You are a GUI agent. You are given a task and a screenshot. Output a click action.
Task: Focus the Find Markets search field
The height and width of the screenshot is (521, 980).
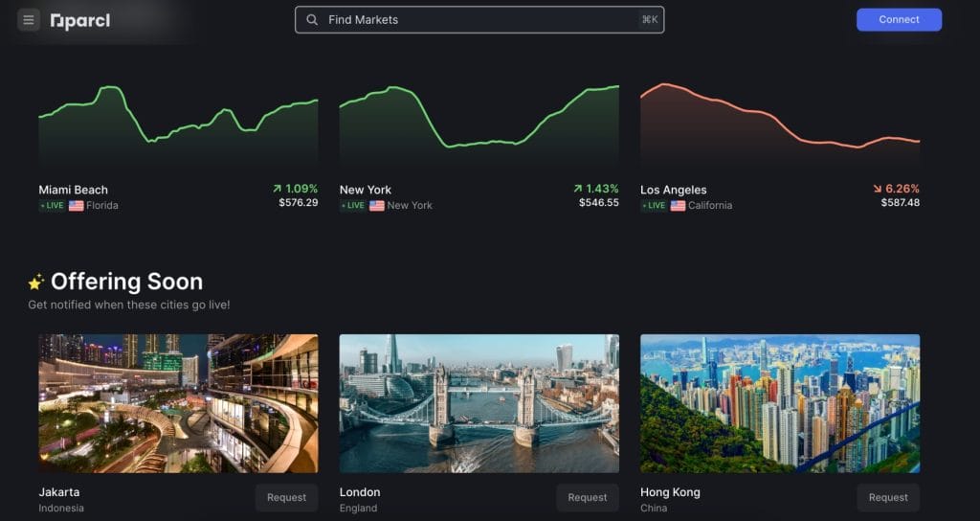479,20
